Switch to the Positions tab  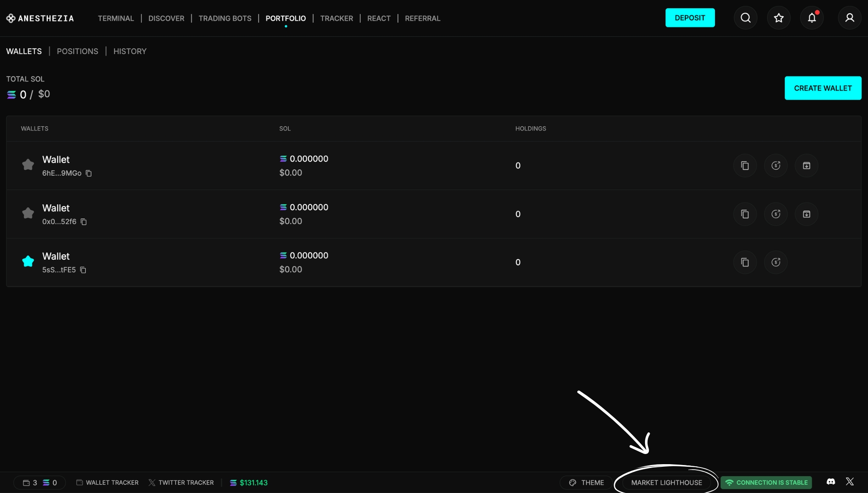pos(78,51)
